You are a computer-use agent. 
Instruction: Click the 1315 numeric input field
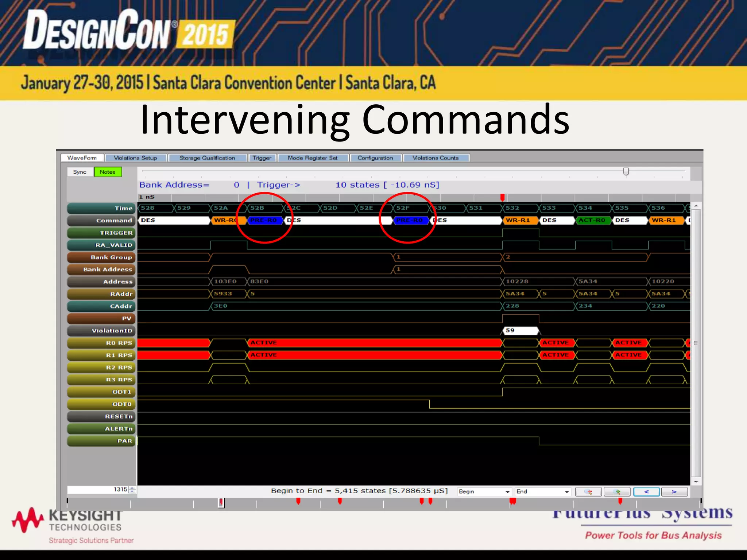click(x=98, y=490)
